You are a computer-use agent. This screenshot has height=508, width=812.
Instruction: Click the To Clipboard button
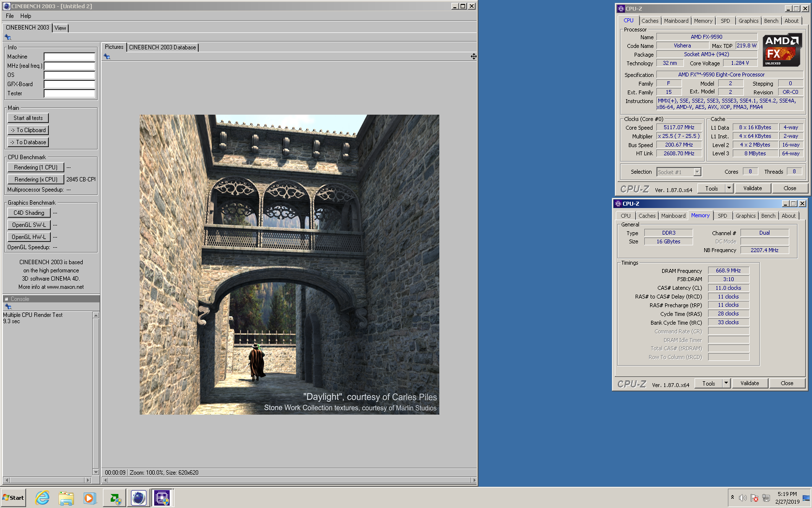tap(28, 130)
